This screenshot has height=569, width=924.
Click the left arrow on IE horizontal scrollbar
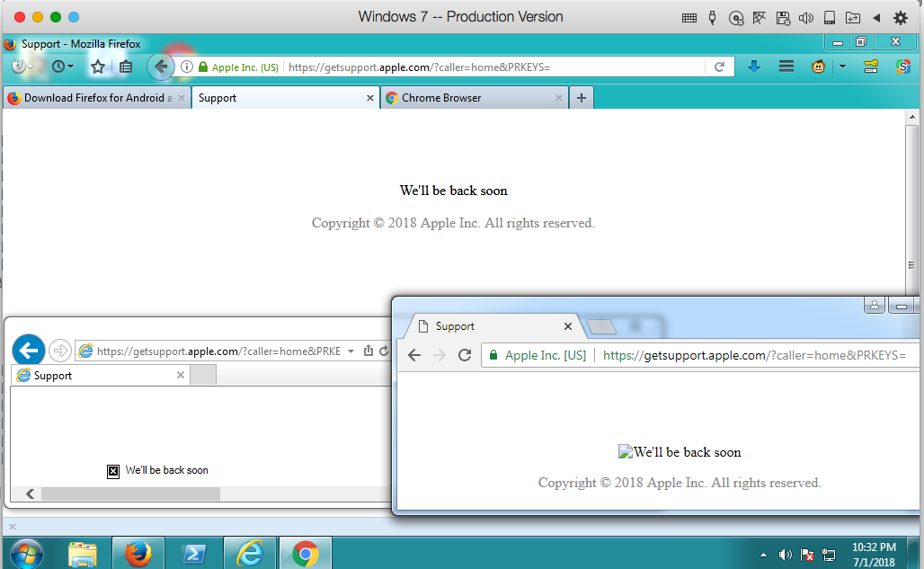coord(30,493)
